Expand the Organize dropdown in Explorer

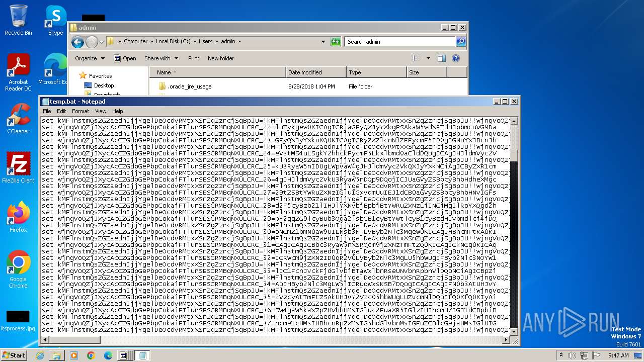click(90, 58)
